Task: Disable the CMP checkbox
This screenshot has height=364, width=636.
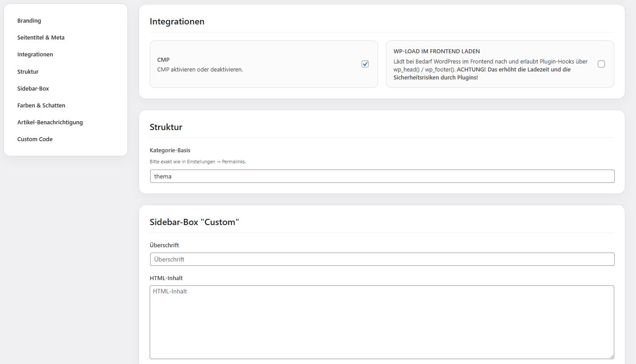Action: click(365, 64)
